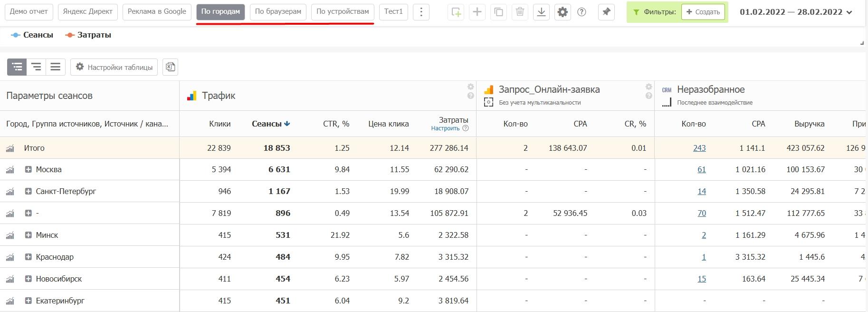
Task: Expand the Санкт-Петербург row
Action: point(29,191)
